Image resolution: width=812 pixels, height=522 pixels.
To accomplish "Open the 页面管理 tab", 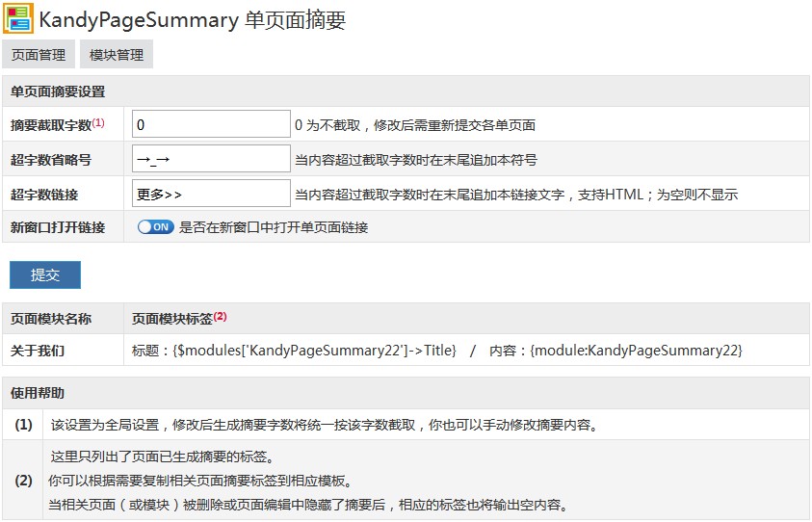I will pos(39,55).
